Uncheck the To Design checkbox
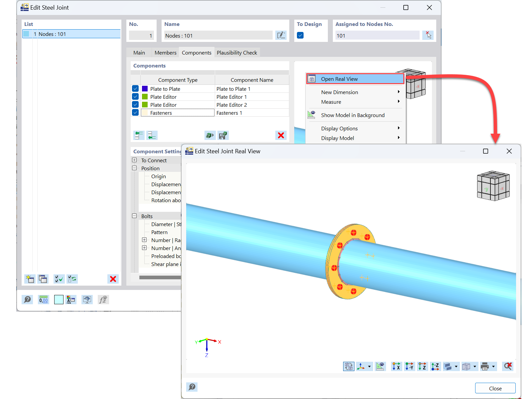 point(300,35)
